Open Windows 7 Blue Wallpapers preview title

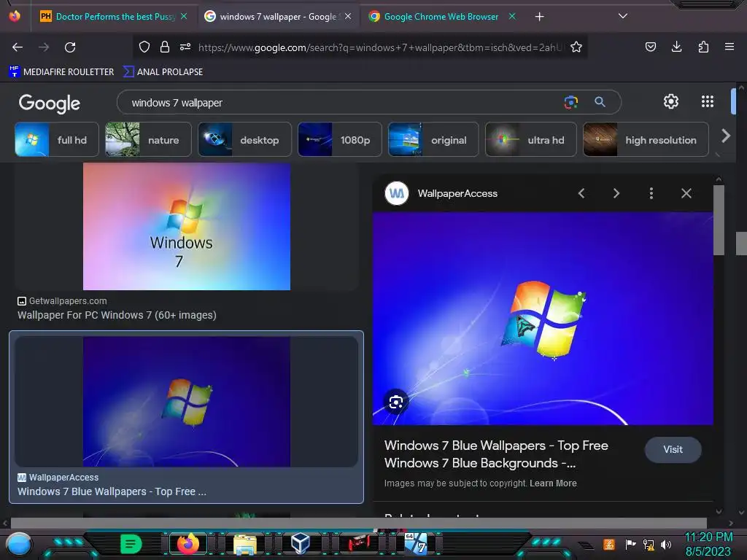coord(496,454)
